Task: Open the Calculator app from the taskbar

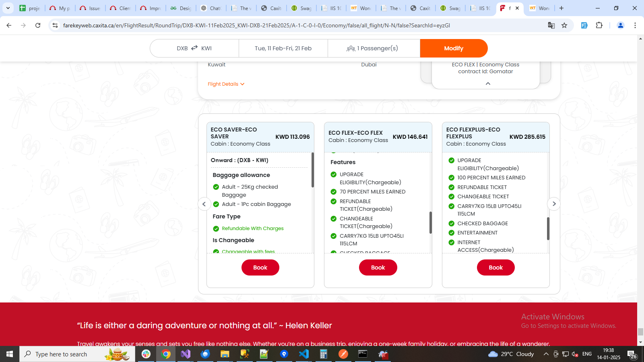Action: pyautogui.click(x=324, y=354)
